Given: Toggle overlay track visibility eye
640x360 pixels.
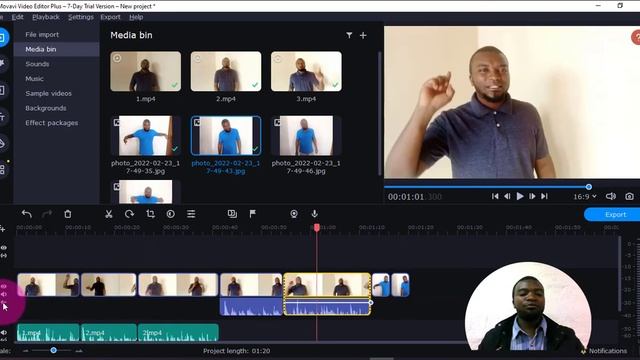Looking at the screenshot, I should tap(4, 248).
